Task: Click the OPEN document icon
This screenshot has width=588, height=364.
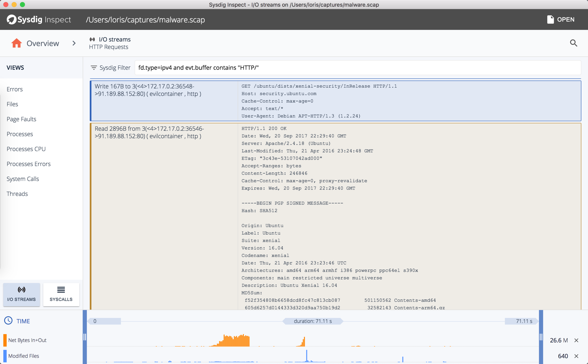Action: [550, 19]
